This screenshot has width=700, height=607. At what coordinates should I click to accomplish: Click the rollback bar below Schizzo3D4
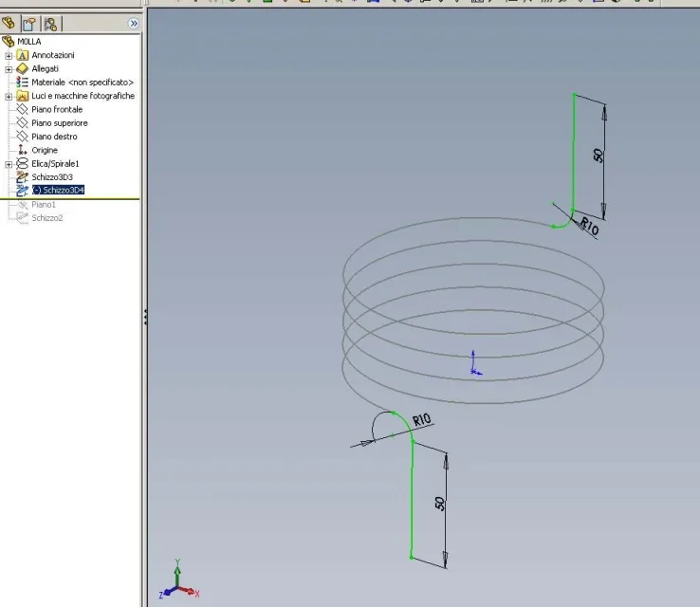tap(70, 198)
